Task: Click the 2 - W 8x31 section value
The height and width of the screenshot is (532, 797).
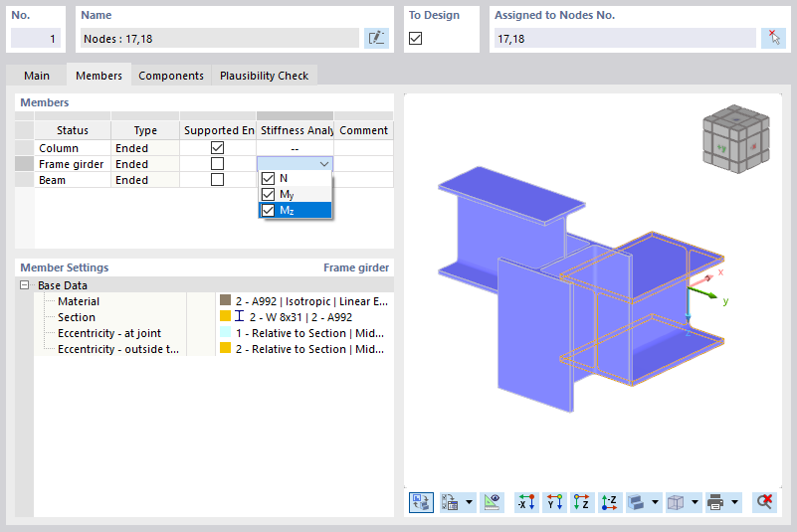Action: point(300,317)
